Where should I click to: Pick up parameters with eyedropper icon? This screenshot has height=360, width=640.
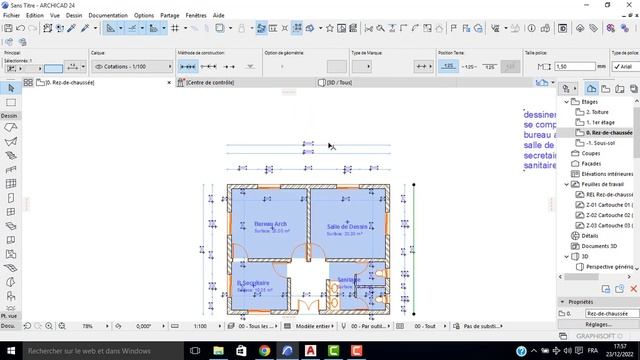pyautogui.click(x=72, y=28)
